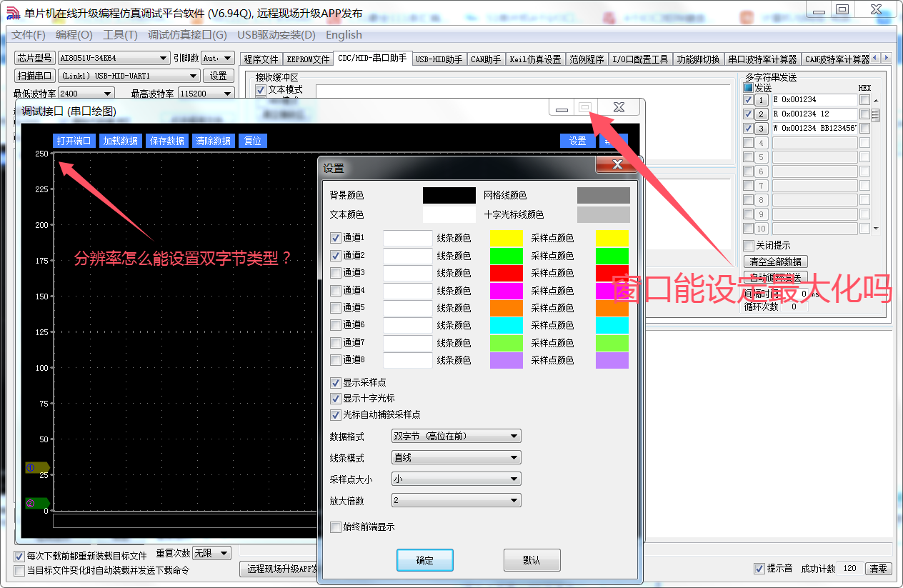
Task: Click 打开端口 button
Action: pyautogui.click(x=74, y=141)
